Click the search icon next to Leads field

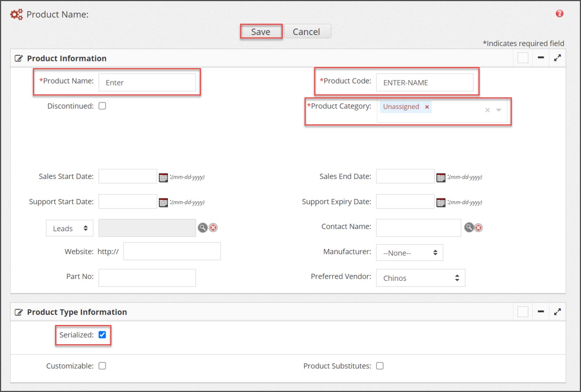point(202,228)
